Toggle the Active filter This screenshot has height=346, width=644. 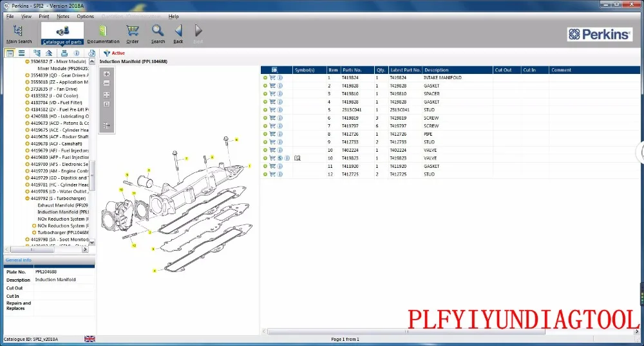[x=114, y=53]
